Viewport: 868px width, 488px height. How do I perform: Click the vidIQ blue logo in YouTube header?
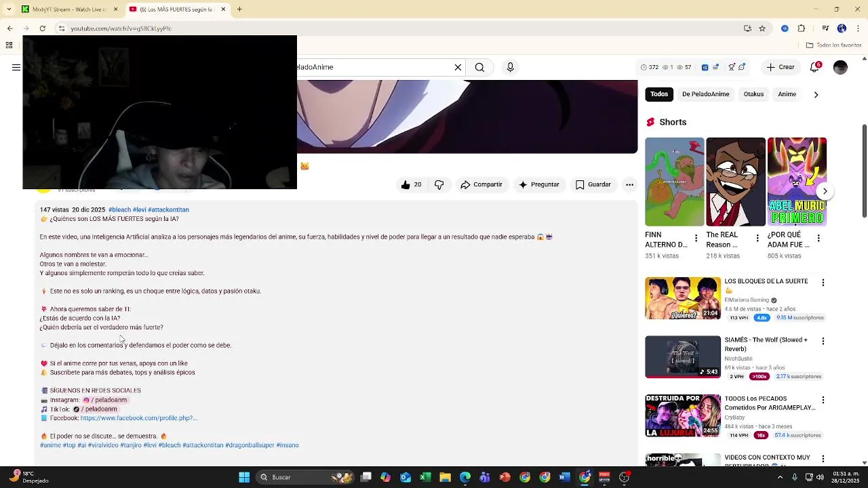[705, 67]
